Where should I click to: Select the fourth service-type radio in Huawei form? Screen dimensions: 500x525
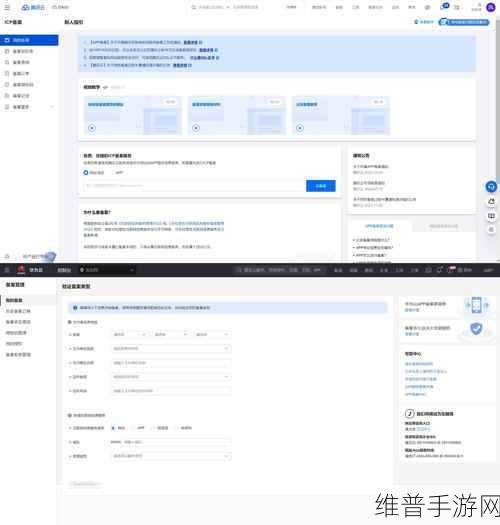tap(176, 428)
